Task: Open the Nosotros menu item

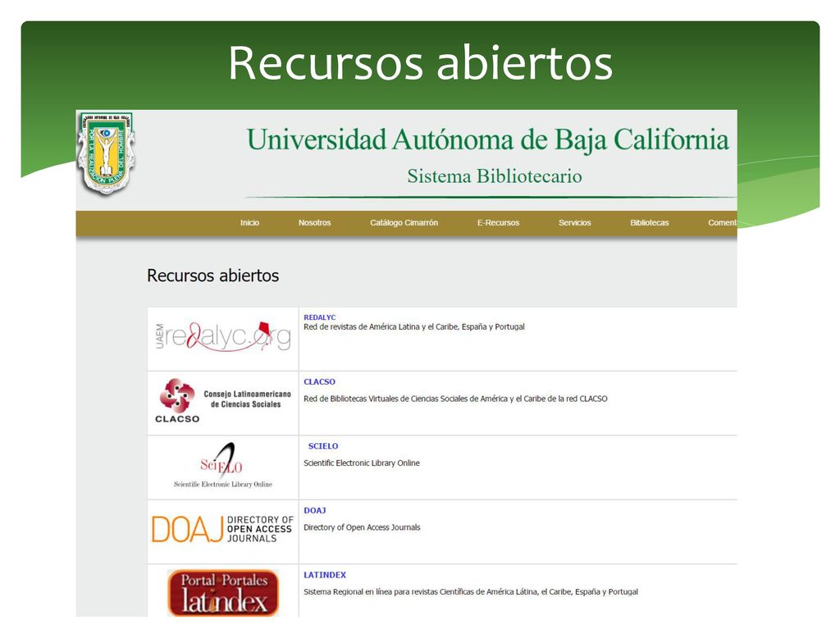Action: [314, 223]
